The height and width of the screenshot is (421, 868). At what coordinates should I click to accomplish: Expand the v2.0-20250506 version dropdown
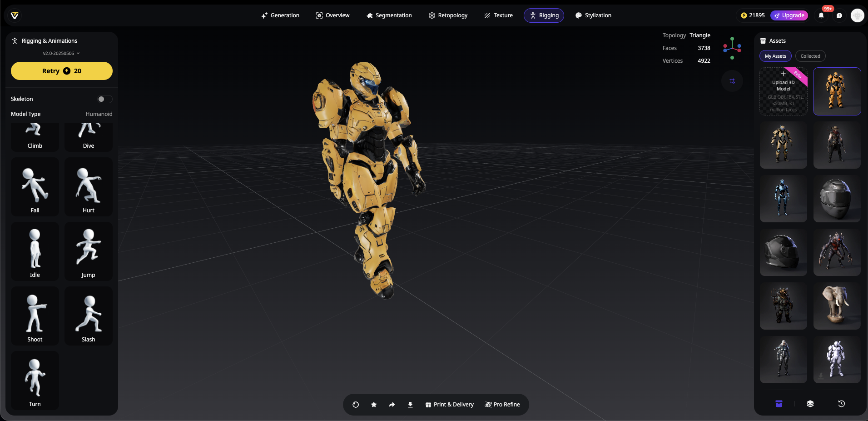tap(61, 53)
